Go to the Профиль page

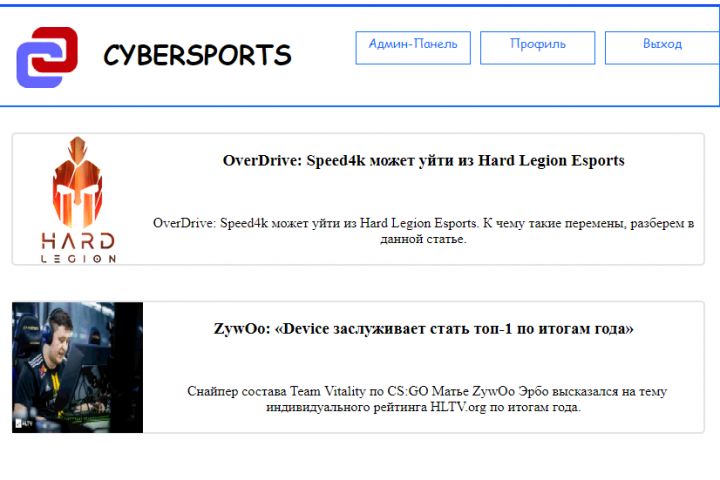click(538, 48)
